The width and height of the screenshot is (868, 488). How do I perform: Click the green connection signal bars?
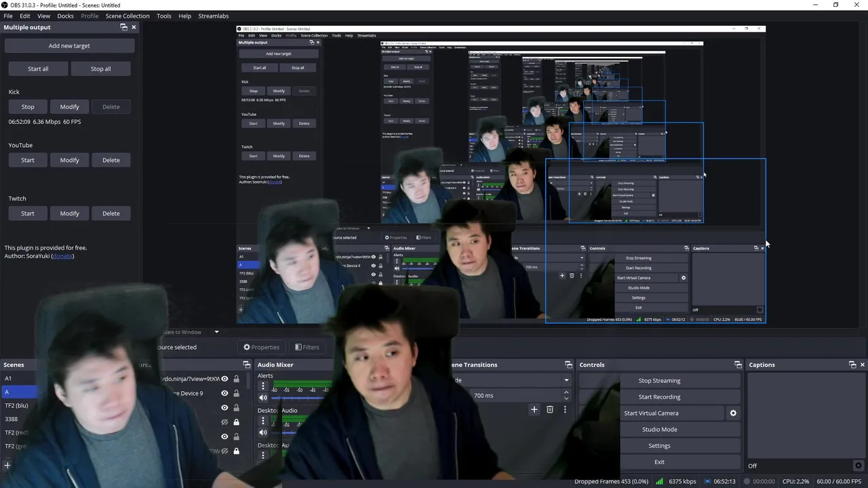point(659,481)
